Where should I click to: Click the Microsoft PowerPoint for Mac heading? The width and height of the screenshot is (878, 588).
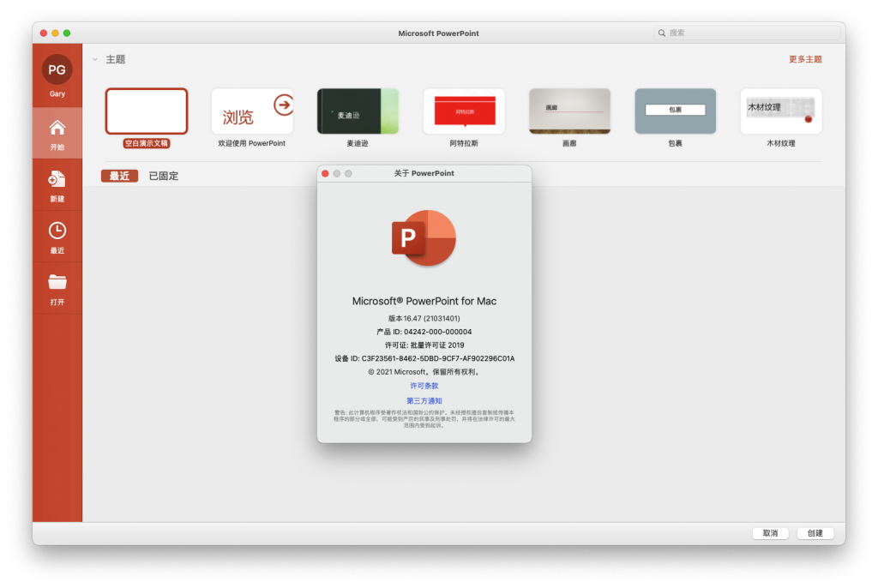coord(424,301)
